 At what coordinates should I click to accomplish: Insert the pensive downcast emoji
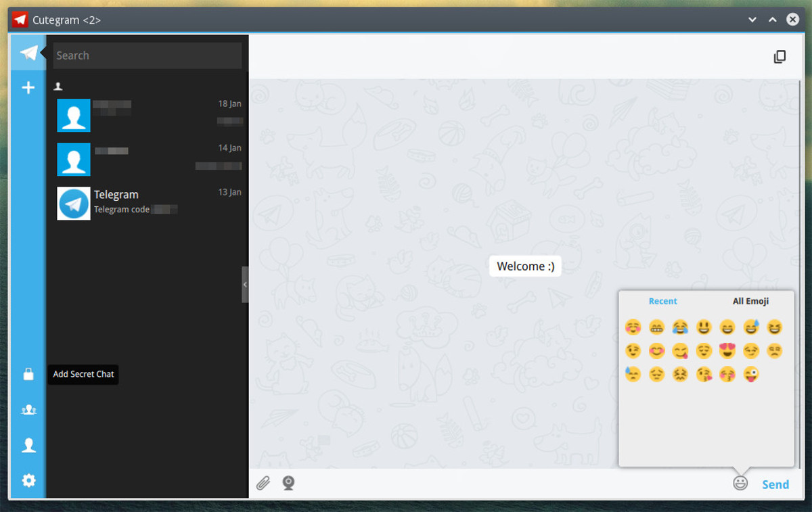pos(656,374)
